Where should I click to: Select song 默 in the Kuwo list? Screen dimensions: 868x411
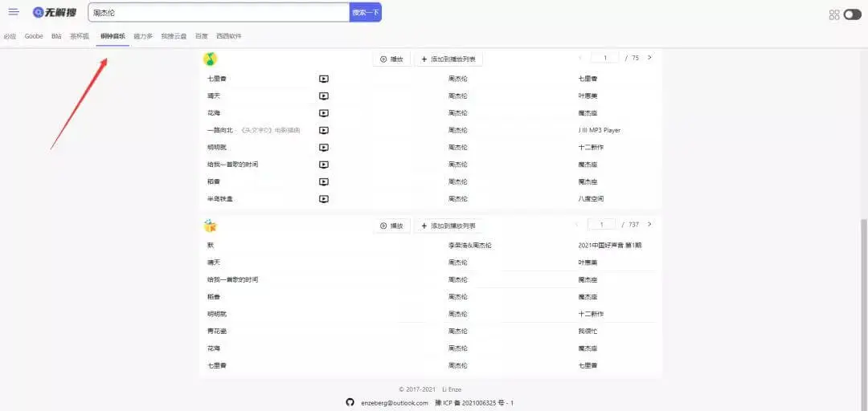click(211, 245)
